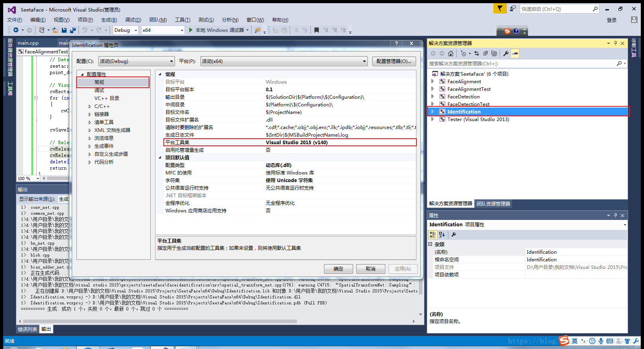Image resolution: width=644 pixels, height=349 pixels.
Task: Click pending changes filter clock icon
Action: click(463, 53)
